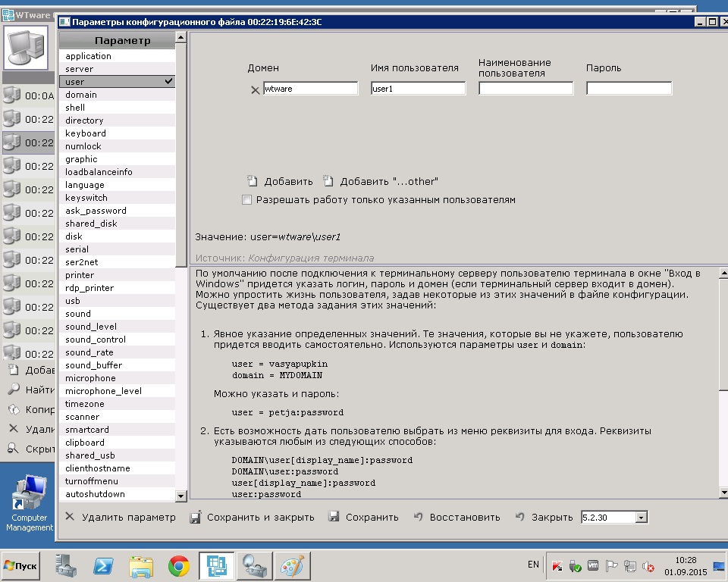Viewport: 728px width, 582px height.
Task: Click the floppy disk icon of 'Сохранить и закрыть'
Action: 195,517
